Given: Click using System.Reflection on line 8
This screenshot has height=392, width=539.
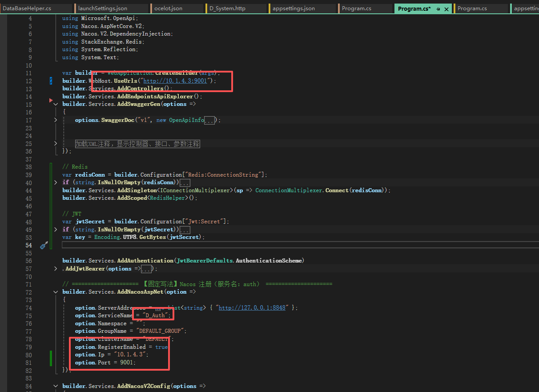Looking at the screenshot, I should [100, 49].
